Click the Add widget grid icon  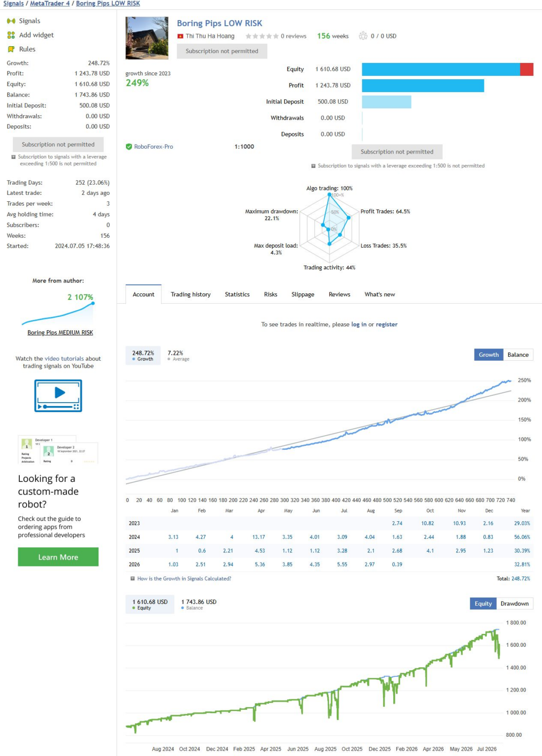(11, 35)
